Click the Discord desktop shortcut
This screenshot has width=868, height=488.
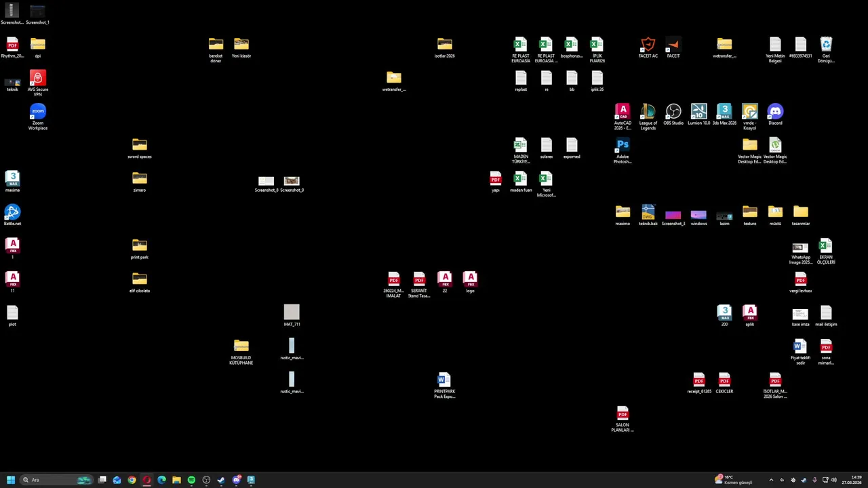(775, 115)
